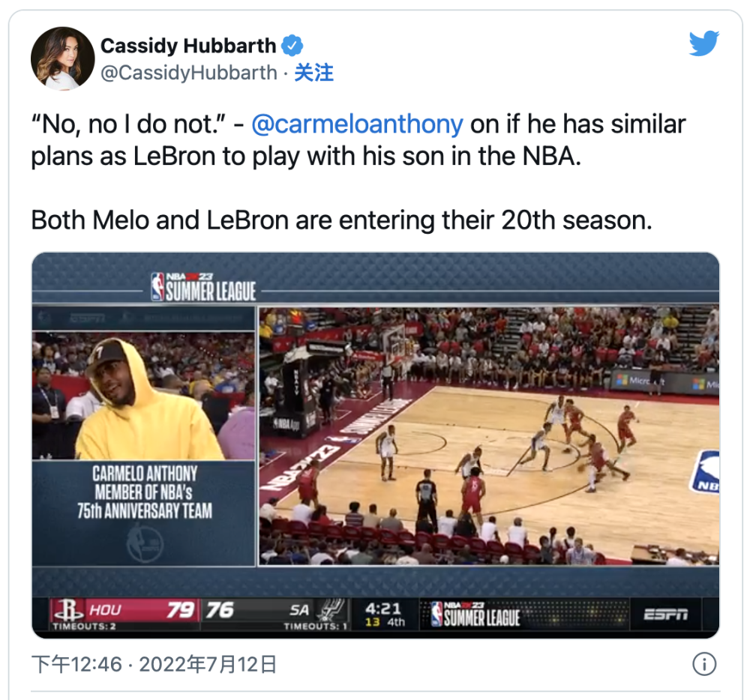The height and width of the screenshot is (700, 750).
Task: Open Cassidy Hubbarth's profile avatar
Action: click(x=63, y=58)
